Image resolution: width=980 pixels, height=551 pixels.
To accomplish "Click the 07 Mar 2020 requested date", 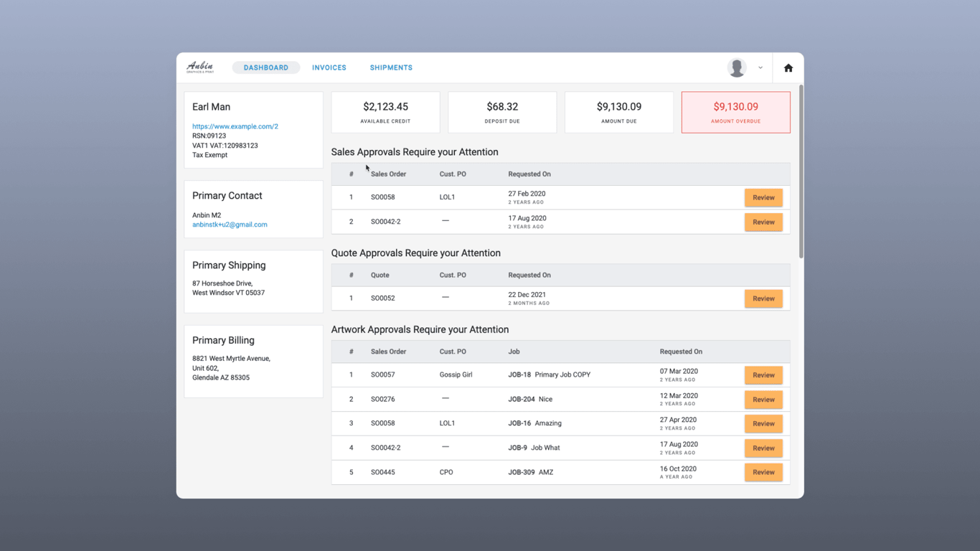I will click(679, 371).
